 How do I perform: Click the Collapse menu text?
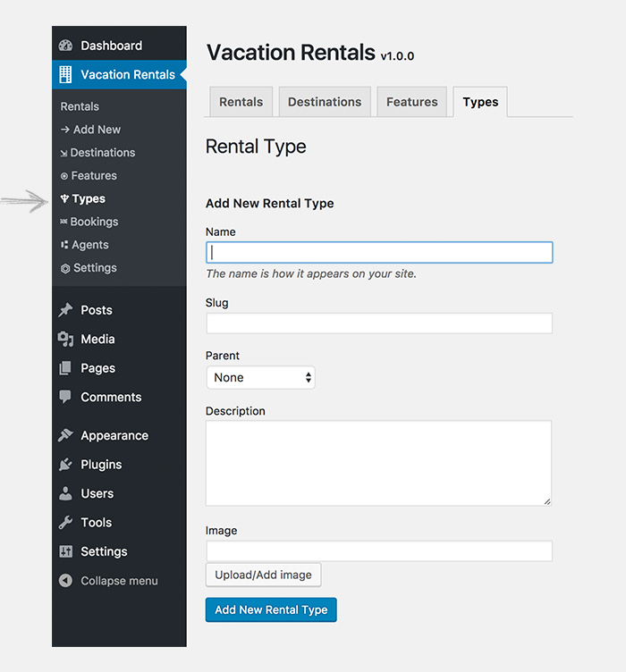pyautogui.click(x=119, y=581)
